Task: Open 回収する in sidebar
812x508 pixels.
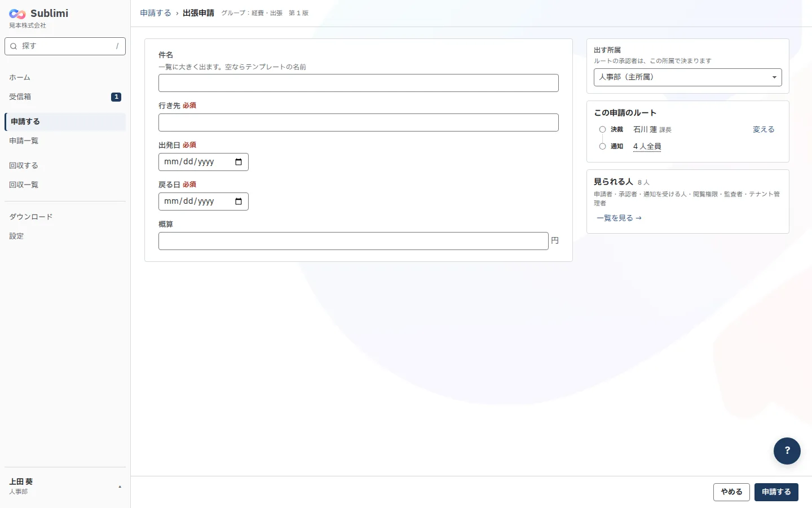Action: 65,165
